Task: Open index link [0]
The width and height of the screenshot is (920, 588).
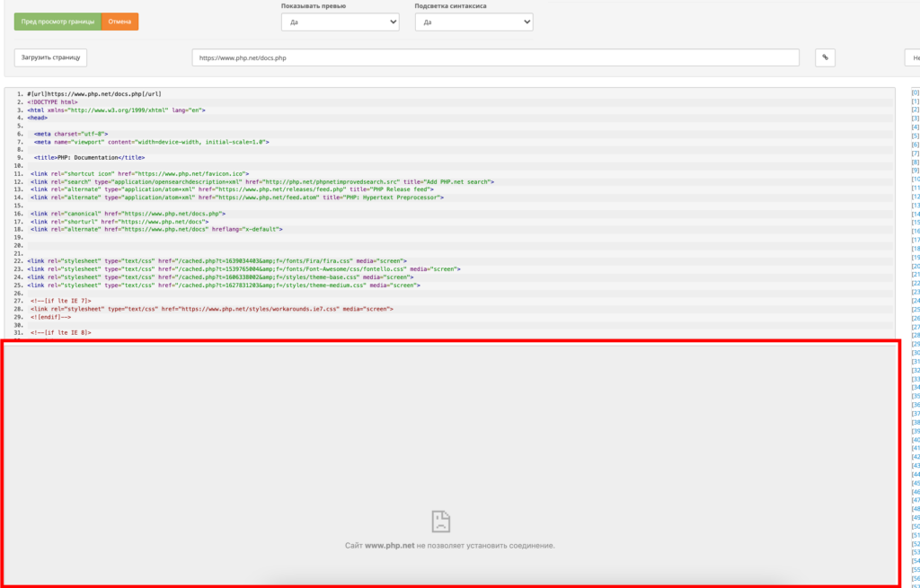Action: 916,92
